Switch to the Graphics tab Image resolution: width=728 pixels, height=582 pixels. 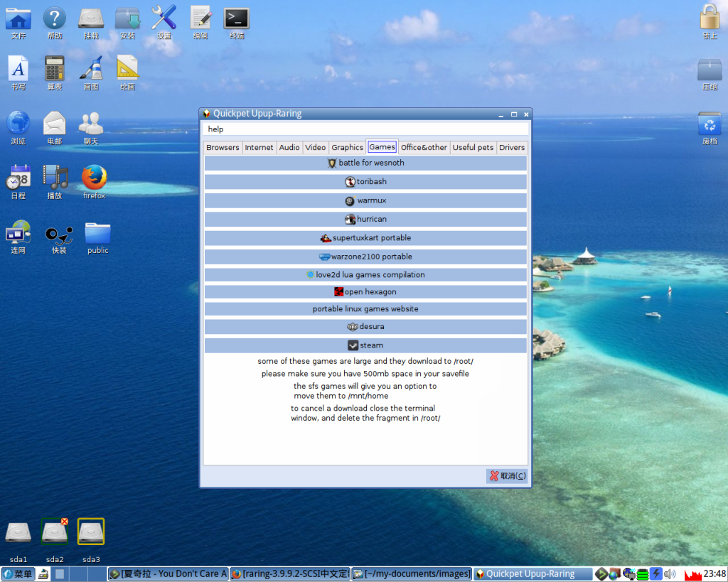pos(347,147)
